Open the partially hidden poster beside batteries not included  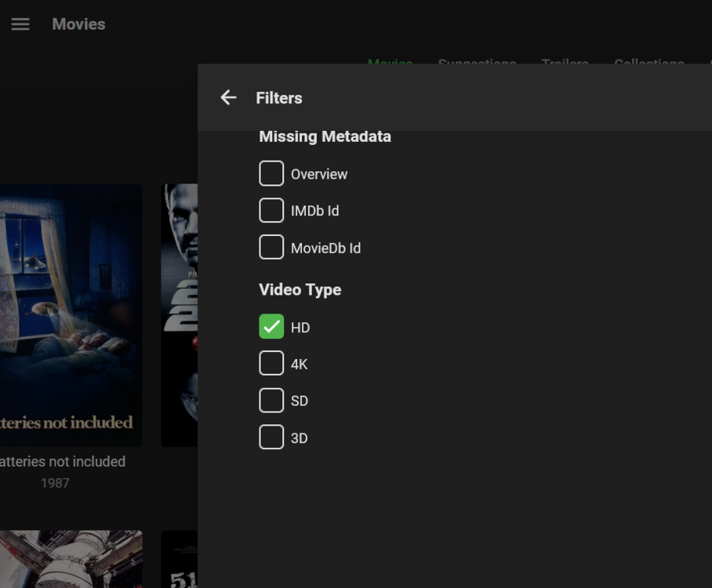tap(179, 314)
